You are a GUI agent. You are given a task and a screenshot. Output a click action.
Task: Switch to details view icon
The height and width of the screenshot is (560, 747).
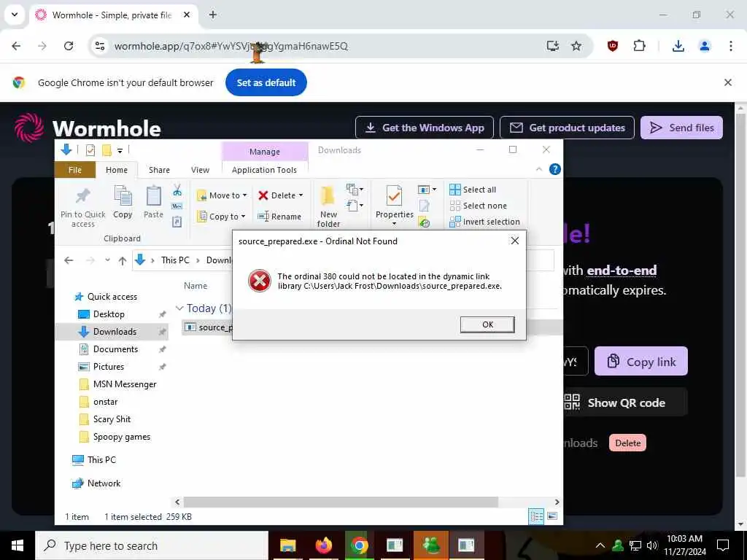coord(536,517)
